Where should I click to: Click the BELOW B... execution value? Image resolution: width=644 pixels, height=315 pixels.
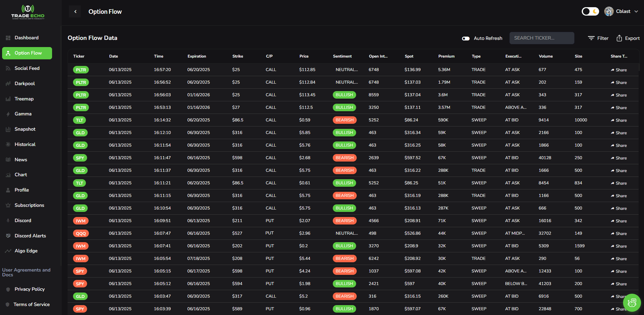coord(516,284)
